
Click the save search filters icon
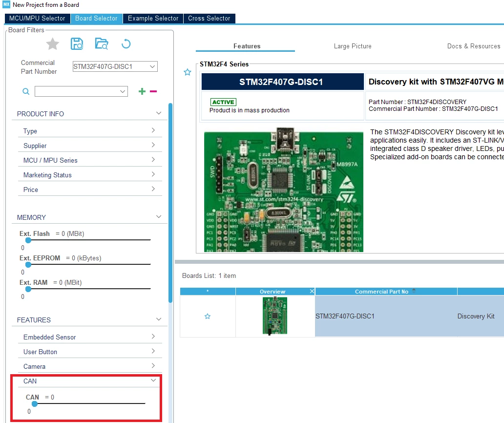pos(77,43)
